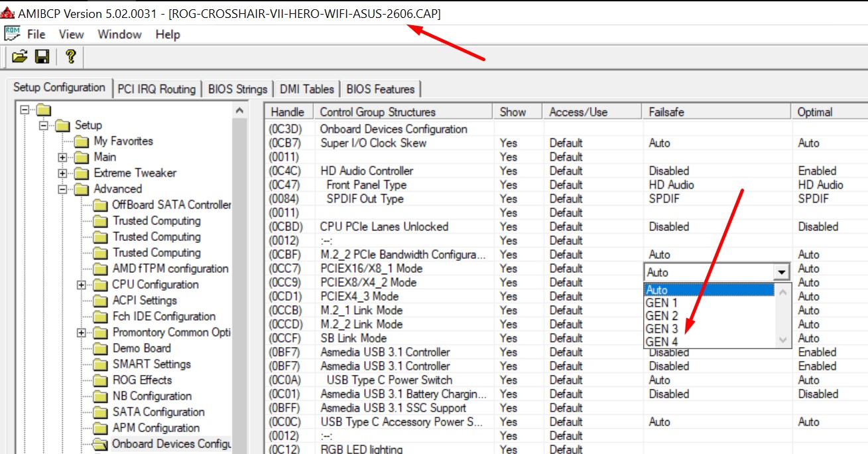
Task: Open the View menu
Action: pos(71,34)
